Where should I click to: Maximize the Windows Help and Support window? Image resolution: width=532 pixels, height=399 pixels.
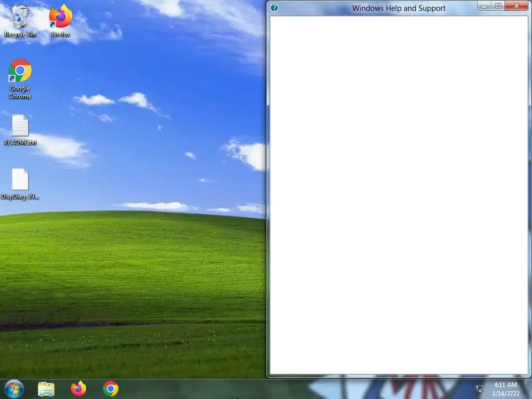pos(498,6)
